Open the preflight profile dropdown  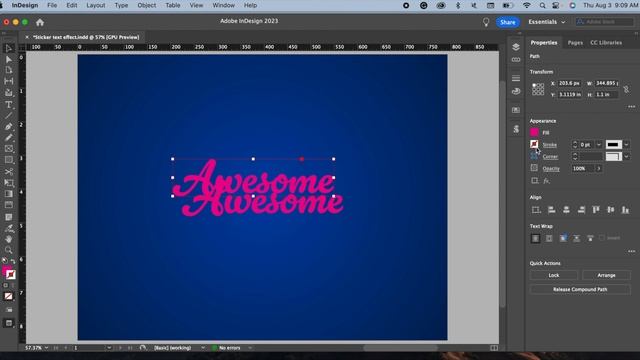[x=203, y=348]
